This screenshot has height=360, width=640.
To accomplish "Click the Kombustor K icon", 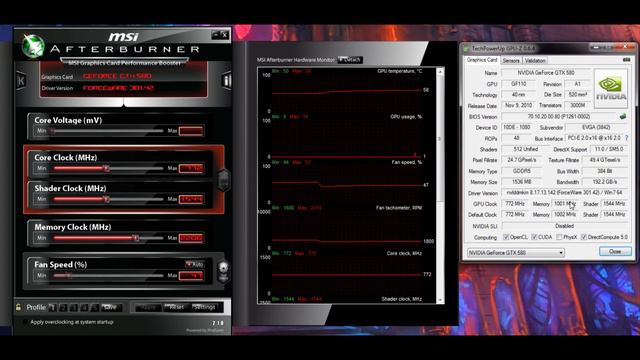I will [x=21, y=80].
